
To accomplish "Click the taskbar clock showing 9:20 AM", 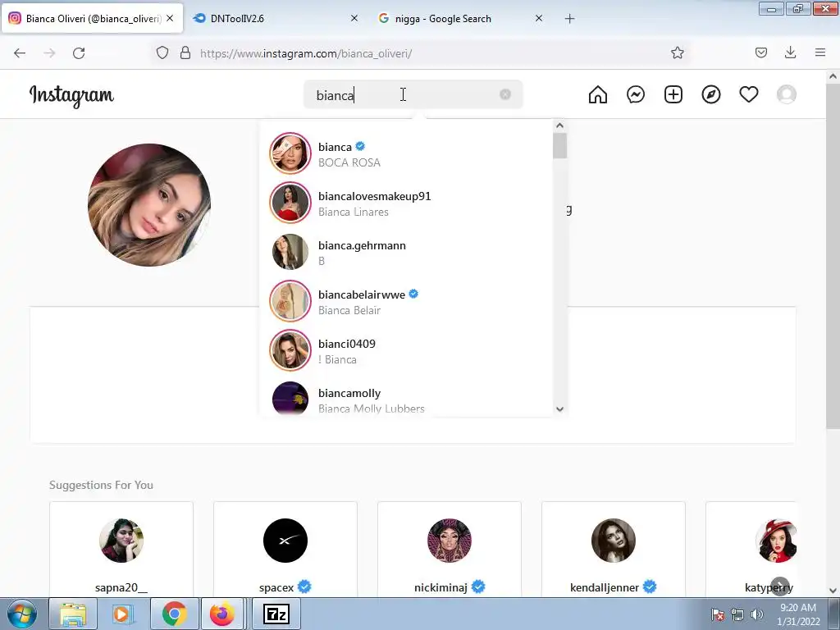I will tap(798, 614).
